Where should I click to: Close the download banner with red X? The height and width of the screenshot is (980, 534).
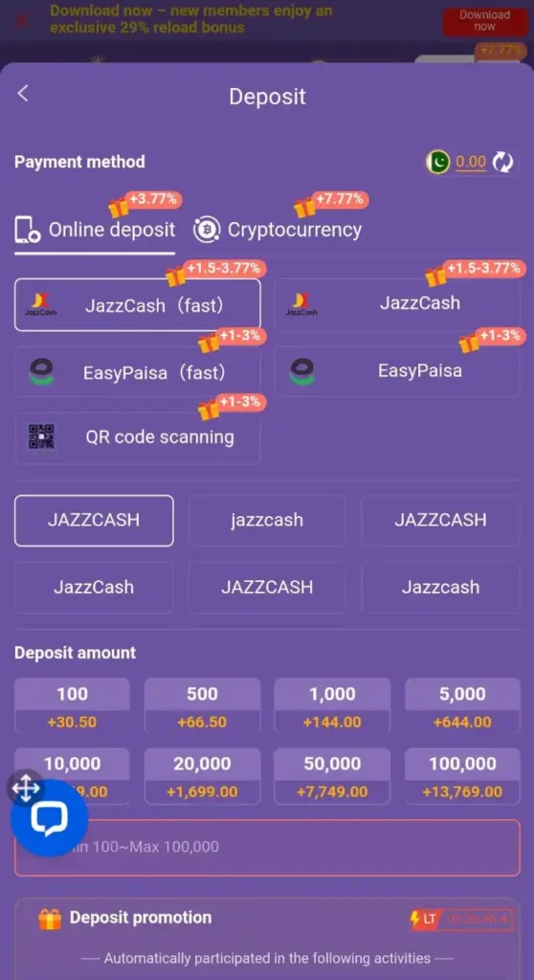pyautogui.click(x=21, y=20)
